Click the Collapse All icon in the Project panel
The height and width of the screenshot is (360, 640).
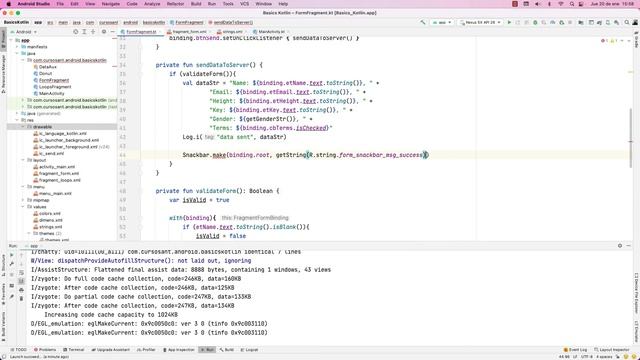click(x=93, y=31)
